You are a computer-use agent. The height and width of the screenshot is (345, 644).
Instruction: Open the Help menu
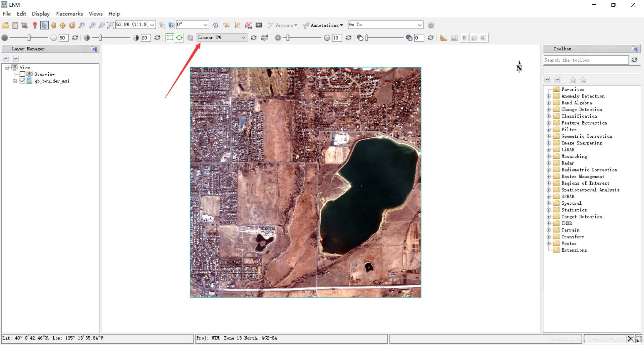click(x=114, y=14)
